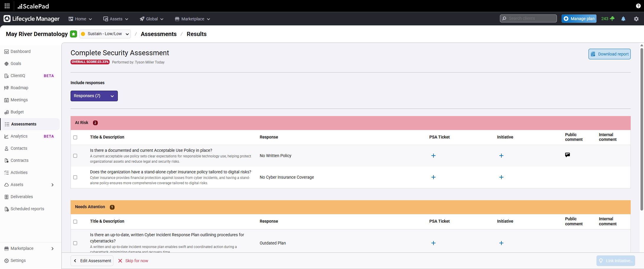This screenshot has width=644, height=269.
Task: Open the Dashboard from the sidebar
Action: click(20, 51)
